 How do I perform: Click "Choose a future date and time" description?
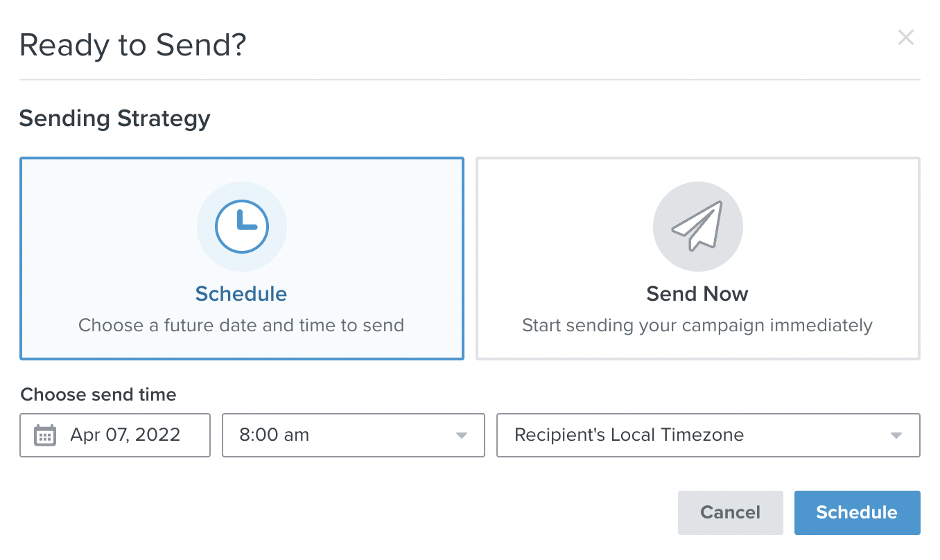tap(241, 325)
